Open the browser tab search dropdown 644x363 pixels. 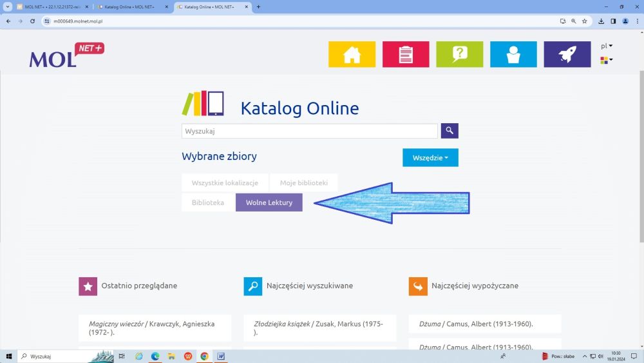tap(7, 6)
